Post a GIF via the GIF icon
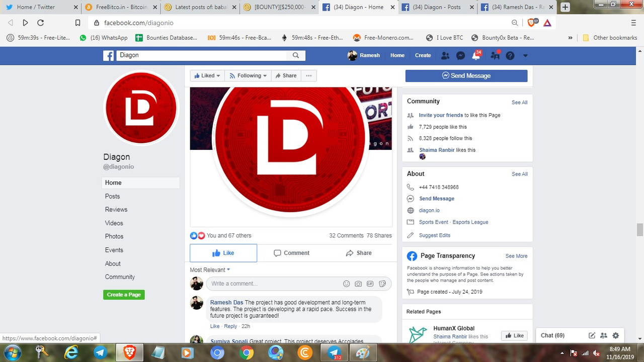The image size is (644, 362). pos(370,284)
